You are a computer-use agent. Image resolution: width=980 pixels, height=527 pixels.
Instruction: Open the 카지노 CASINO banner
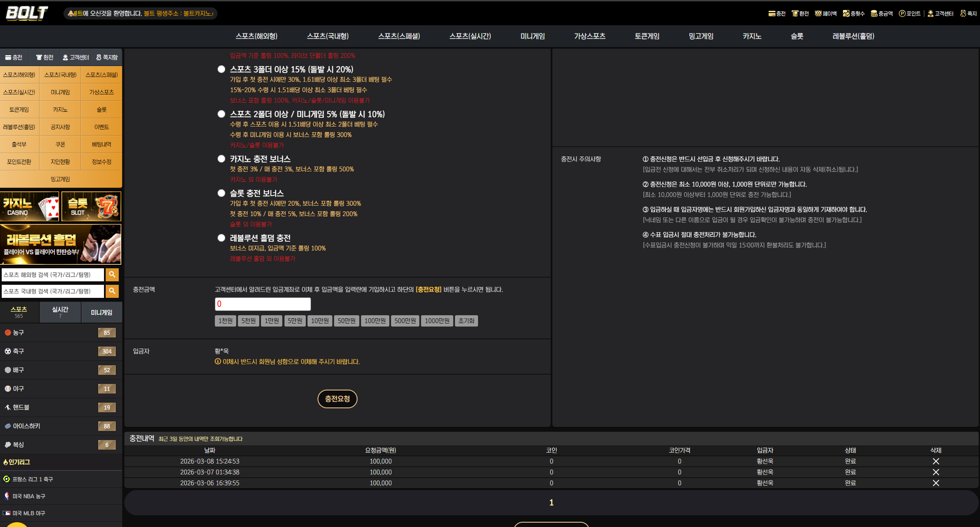(30, 207)
